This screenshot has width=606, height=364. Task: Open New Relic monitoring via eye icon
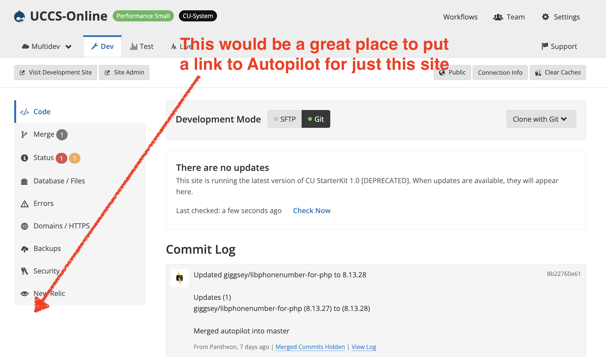24,293
